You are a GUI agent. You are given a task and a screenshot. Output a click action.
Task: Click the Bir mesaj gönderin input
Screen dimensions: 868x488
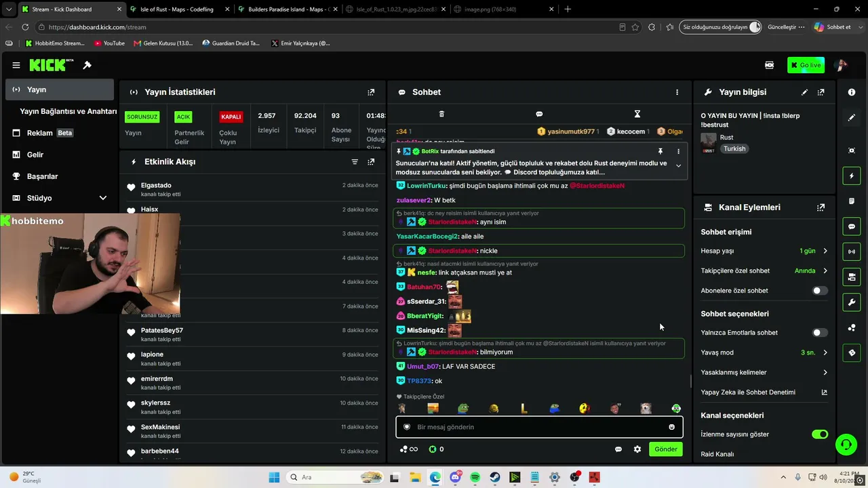[x=539, y=427]
